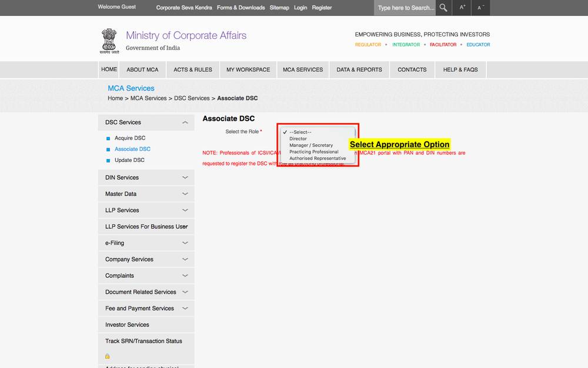Expand Document Related Services section
The image size is (588, 368).
tap(146, 292)
